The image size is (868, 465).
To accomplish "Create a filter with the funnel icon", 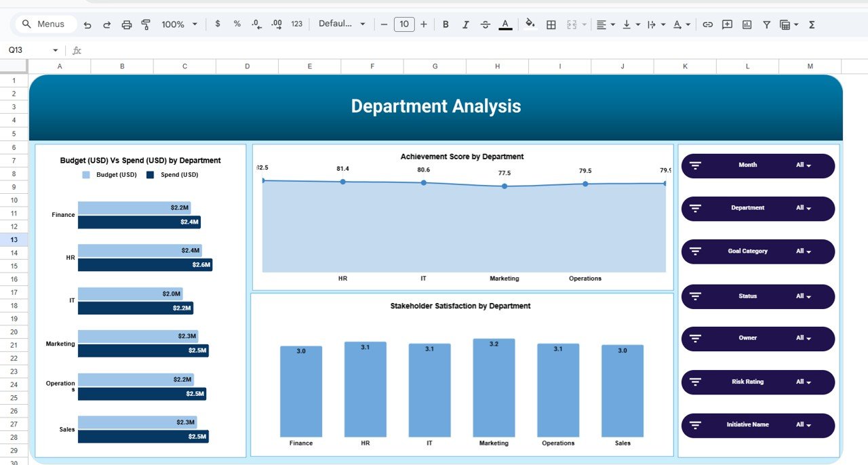I will (x=766, y=24).
